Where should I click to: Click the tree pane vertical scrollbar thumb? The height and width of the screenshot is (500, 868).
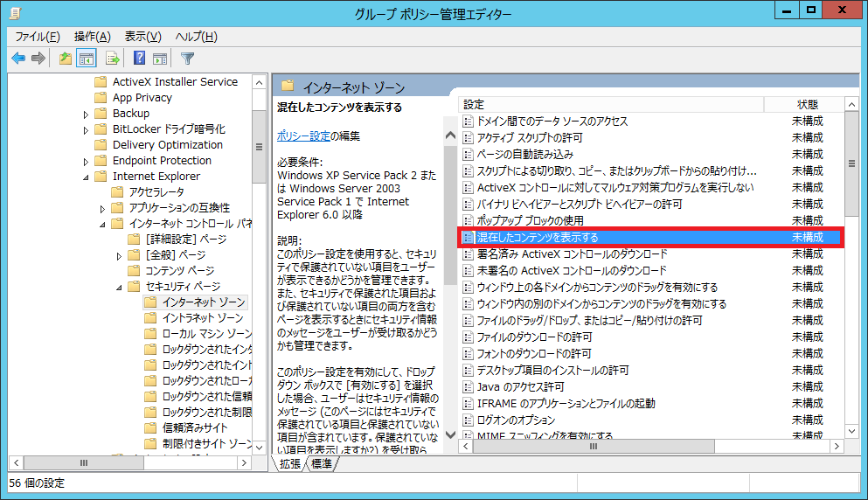coord(259,147)
